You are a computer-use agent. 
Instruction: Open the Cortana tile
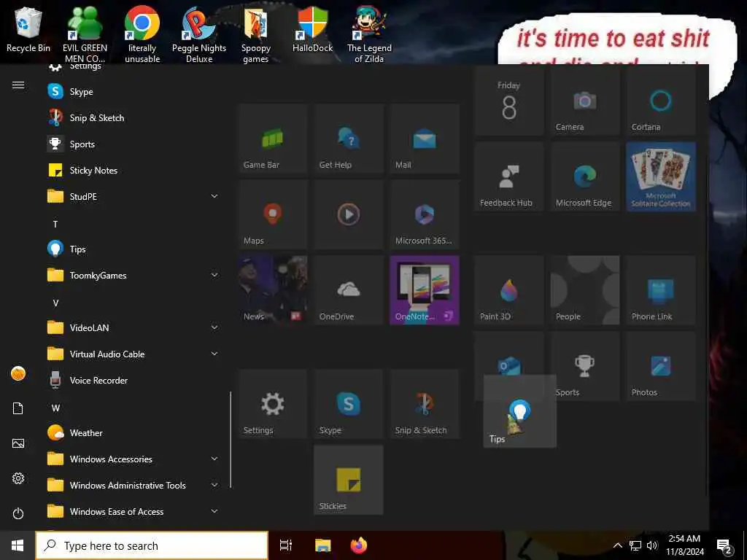(661, 101)
